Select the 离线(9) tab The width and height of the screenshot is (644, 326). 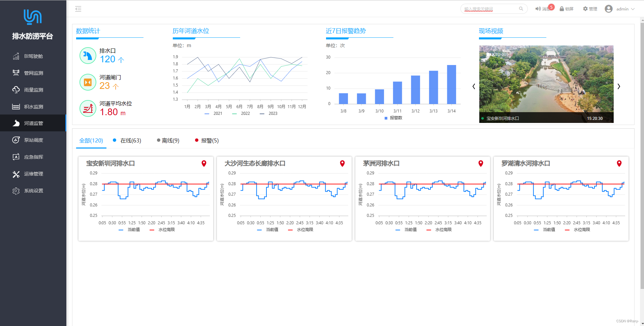pos(168,141)
